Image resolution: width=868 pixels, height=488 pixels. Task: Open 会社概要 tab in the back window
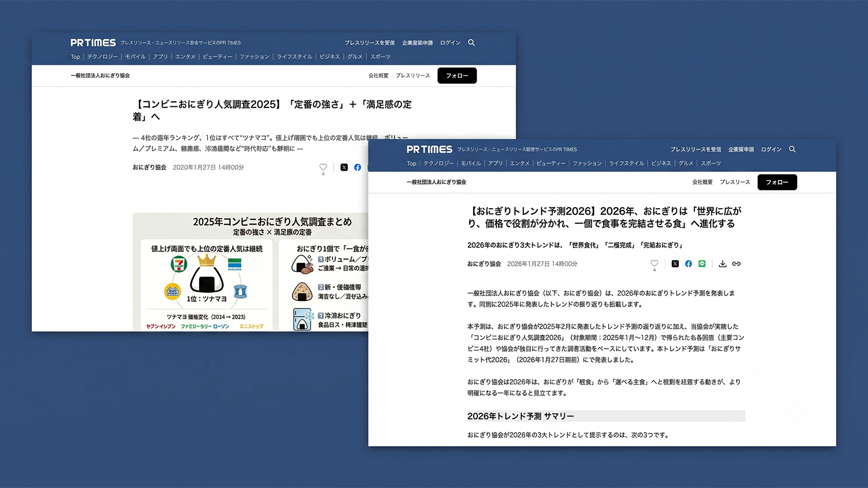pyautogui.click(x=379, y=75)
